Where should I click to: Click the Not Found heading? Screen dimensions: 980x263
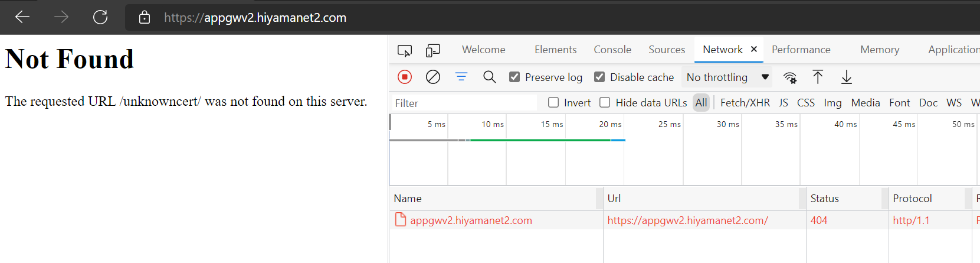click(70, 59)
